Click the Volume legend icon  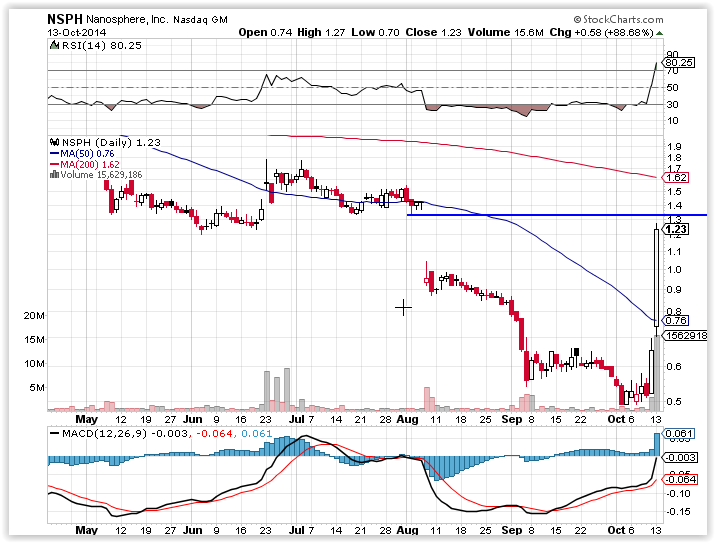tap(52, 174)
